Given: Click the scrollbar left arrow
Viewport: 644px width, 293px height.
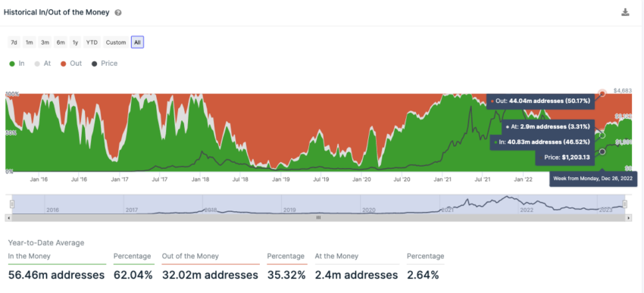Looking at the screenshot, I should point(8,218).
